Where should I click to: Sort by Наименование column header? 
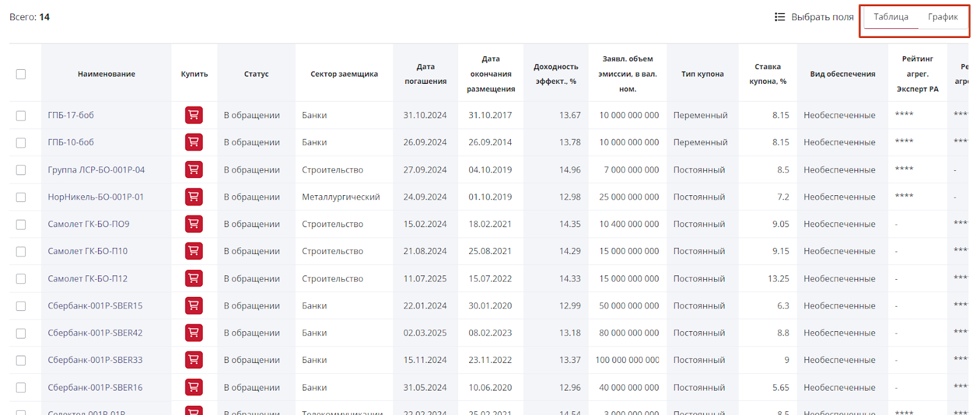click(107, 74)
